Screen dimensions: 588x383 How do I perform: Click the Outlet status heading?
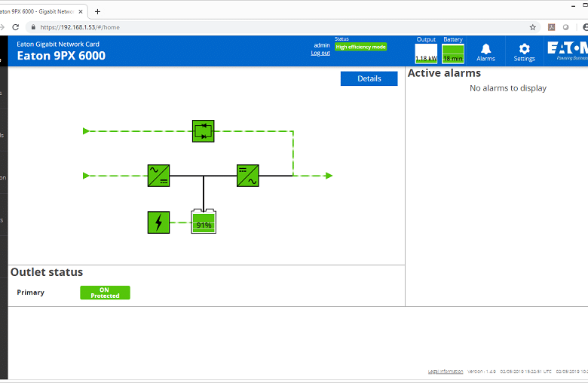click(47, 272)
